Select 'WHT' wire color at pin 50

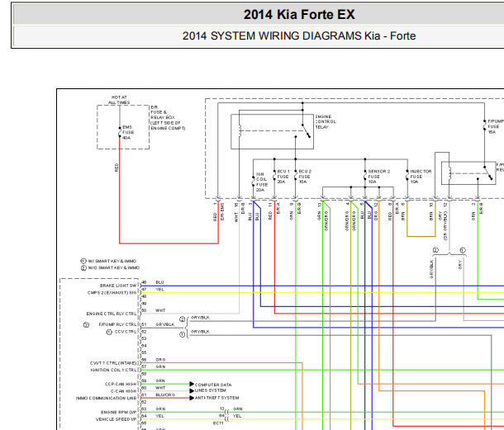[160, 310]
